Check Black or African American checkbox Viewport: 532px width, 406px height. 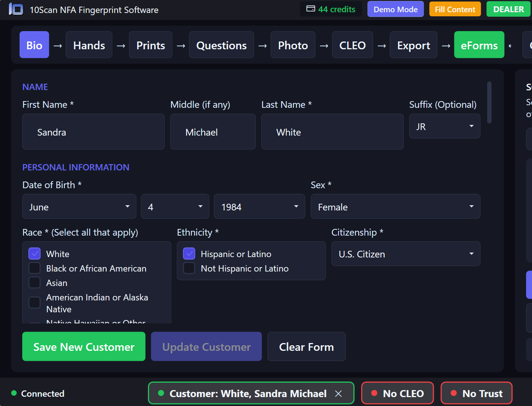[x=34, y=268]
